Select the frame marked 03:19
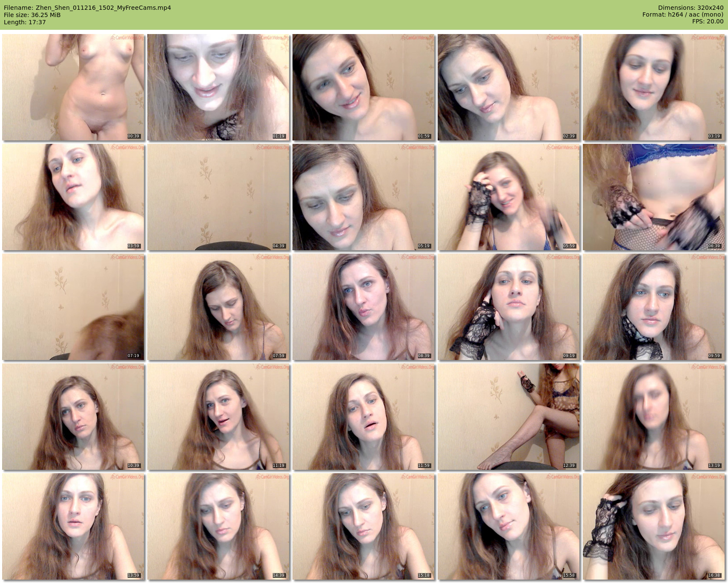 (x=653, y=87)
